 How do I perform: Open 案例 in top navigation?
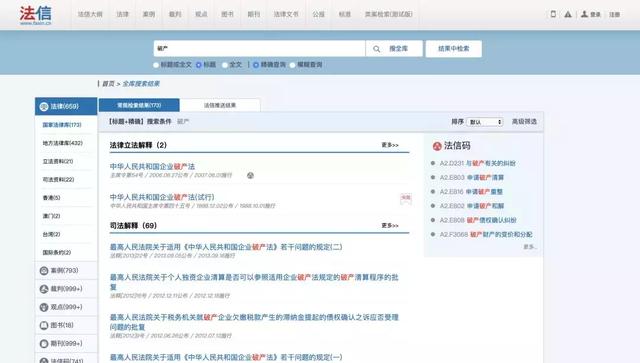click(149, 14)
